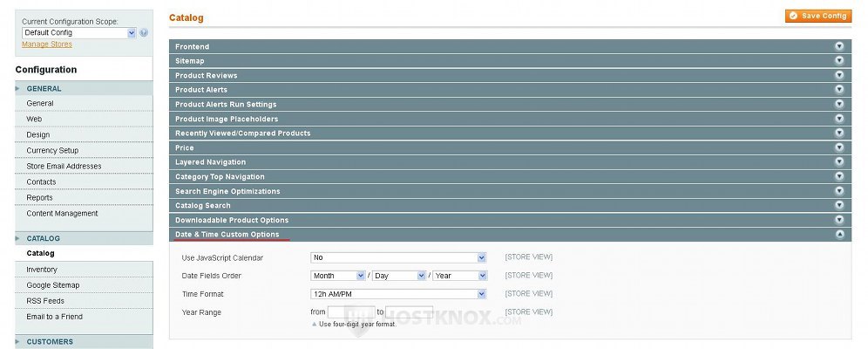This screenshot has width=868, height=349.
Task: Click the Date Fields Order label
Action: [212, 276]
